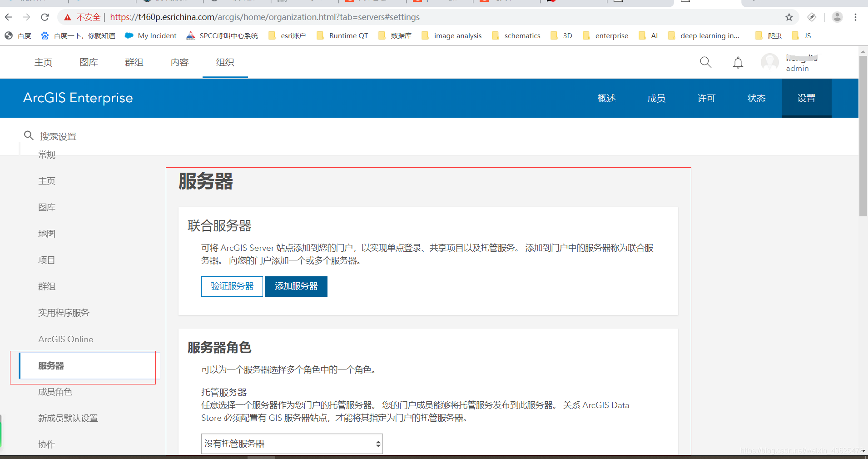Switch to the 概述 organization tab
Image resolution: width=868 pixels, height=459 pixels.
point(607,98)
